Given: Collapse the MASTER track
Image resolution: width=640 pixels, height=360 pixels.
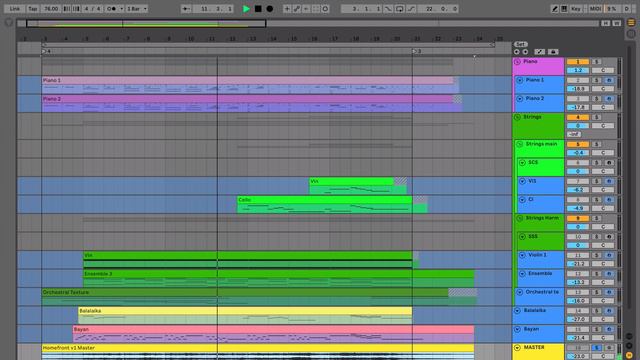Looking at the screenshot, I should (x=518, y=348).
